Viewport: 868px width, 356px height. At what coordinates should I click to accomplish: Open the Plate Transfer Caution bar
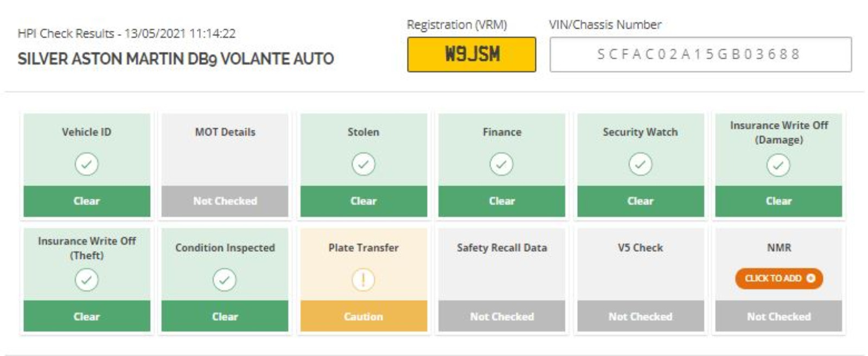[x=363, y=316]
